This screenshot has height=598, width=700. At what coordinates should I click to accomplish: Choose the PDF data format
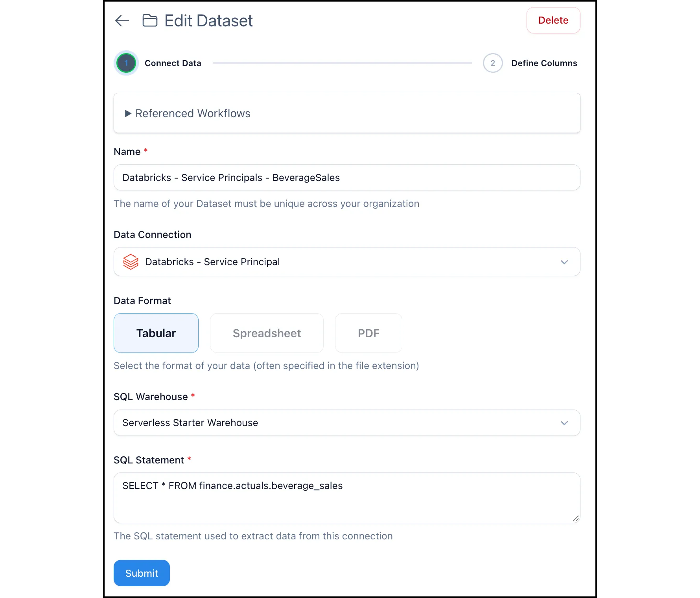368,333
